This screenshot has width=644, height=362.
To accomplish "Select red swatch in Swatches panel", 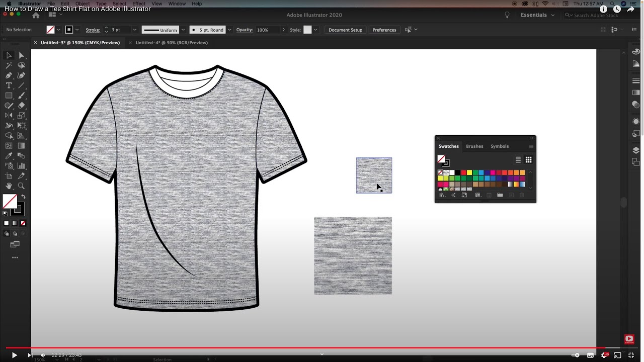I will click(463, 172).
